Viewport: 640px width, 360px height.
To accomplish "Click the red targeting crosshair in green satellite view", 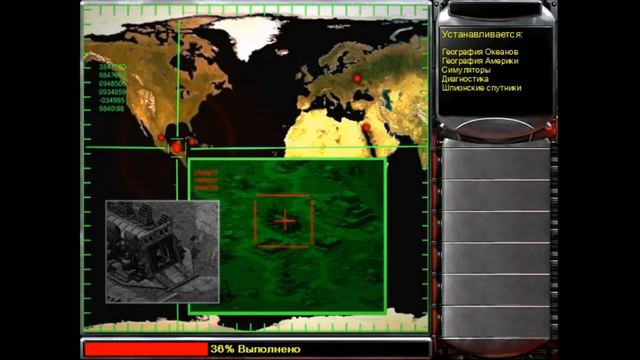I will 284,221.
